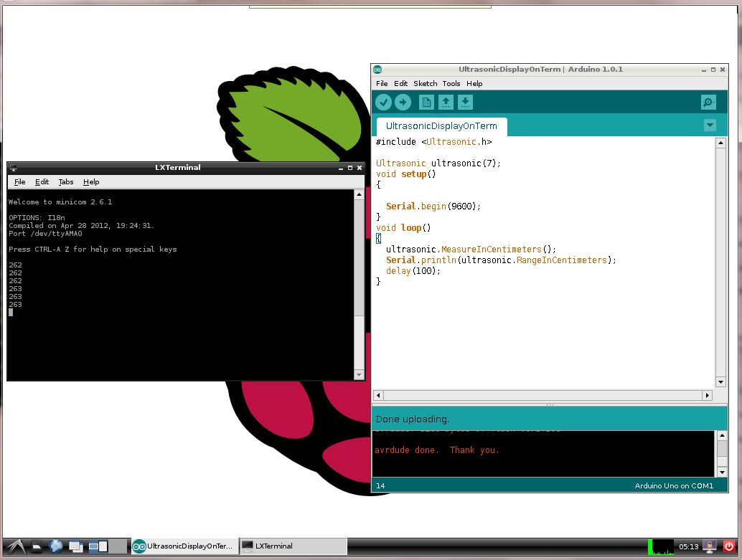
Task: Click 'Press CTRL-A Z for help' terminal line
Action: (93, 250)
